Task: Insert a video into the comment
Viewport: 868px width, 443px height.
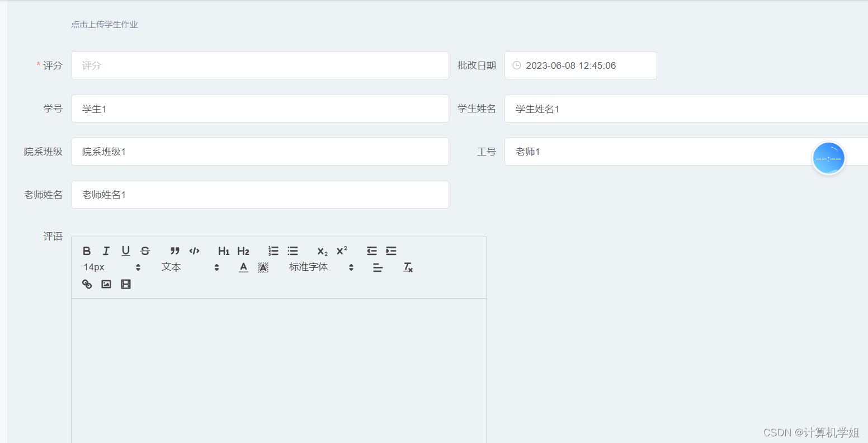Action: pos(126,284)
